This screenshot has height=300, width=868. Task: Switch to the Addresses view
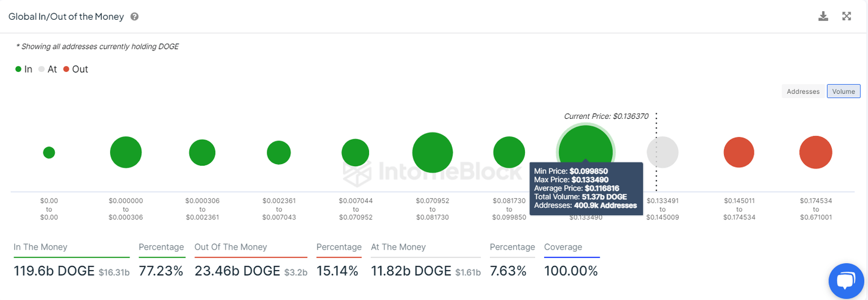click(x=803, y=91)
